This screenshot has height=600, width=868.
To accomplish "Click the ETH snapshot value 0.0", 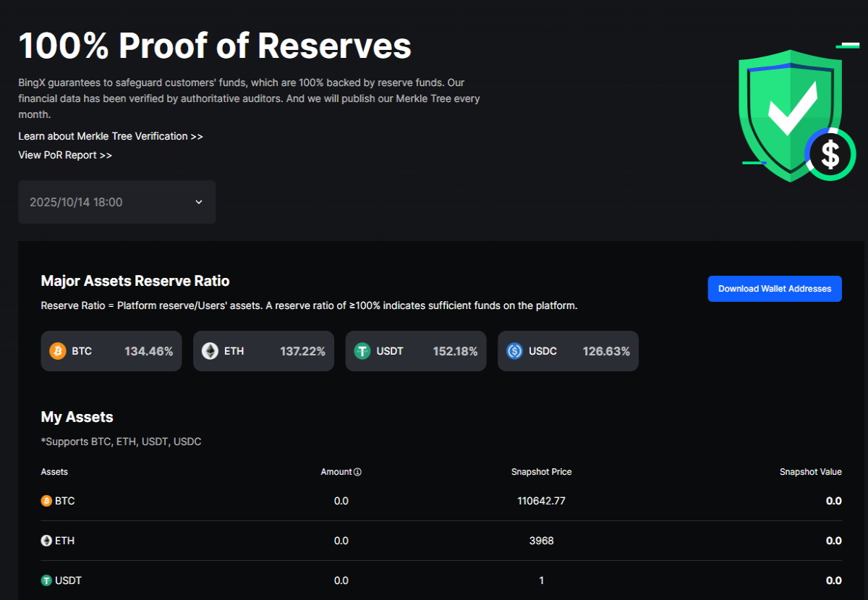I will (834, 541).
